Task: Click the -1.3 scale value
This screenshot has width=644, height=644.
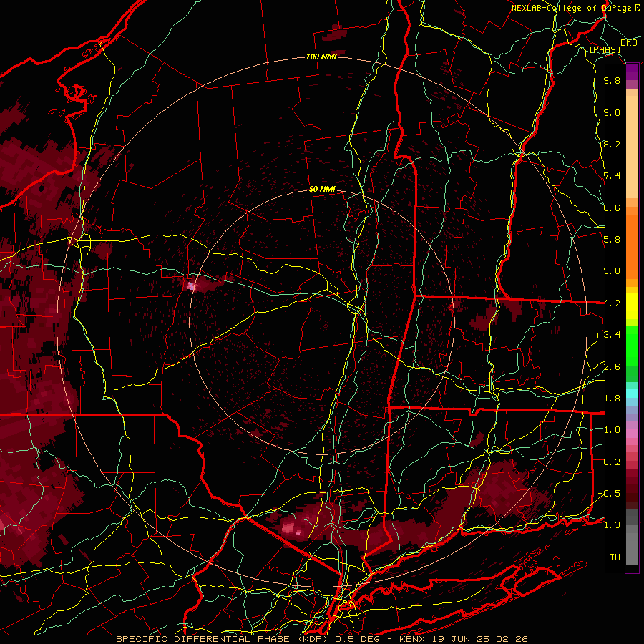Action: [x=609, y=526]
